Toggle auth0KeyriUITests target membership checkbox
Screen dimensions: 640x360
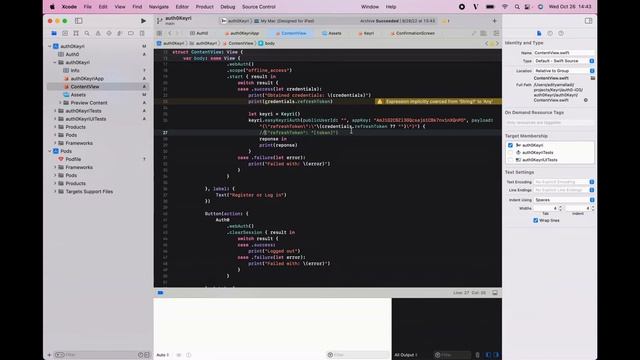(x=510, y=160)
